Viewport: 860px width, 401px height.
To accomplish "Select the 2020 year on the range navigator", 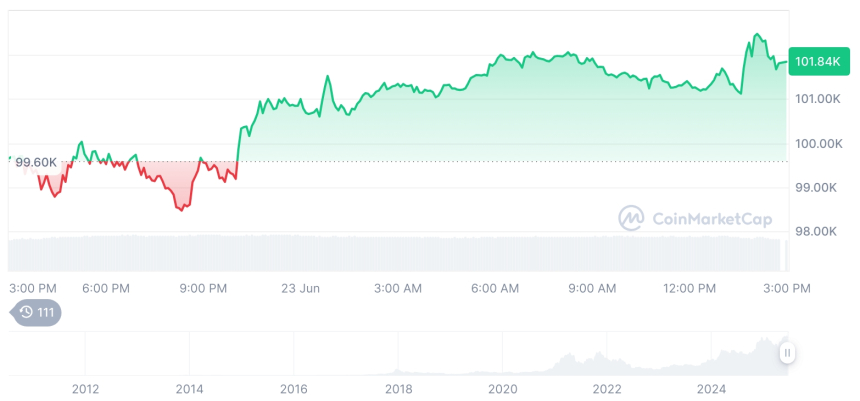I will (x=502, y=389).
